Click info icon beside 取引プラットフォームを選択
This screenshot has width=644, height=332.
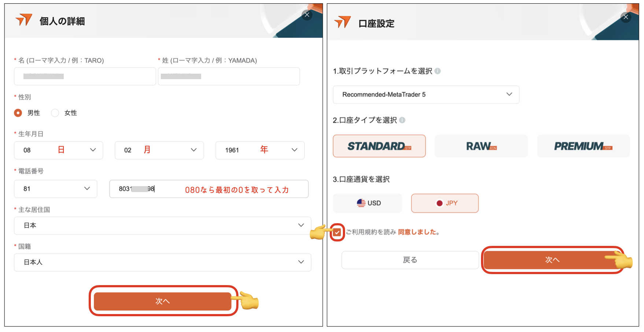click(x=437, y=71)
